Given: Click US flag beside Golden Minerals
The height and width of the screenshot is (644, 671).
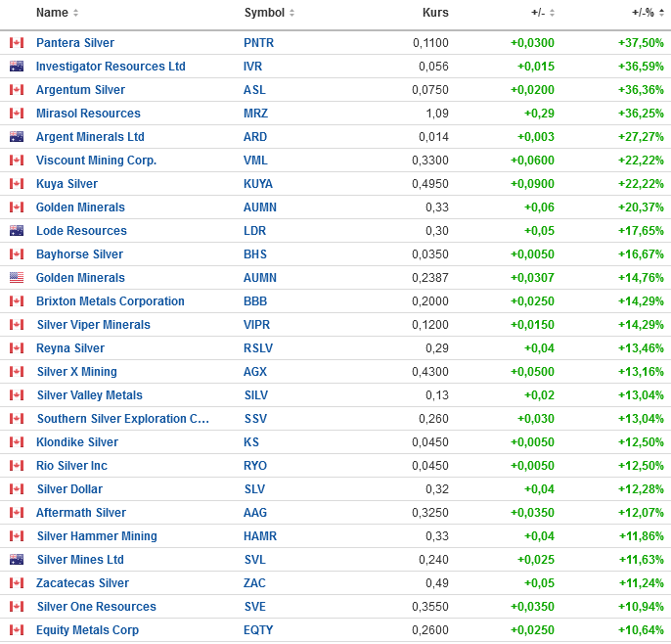Looking at the screenshot, I should 17,278.
